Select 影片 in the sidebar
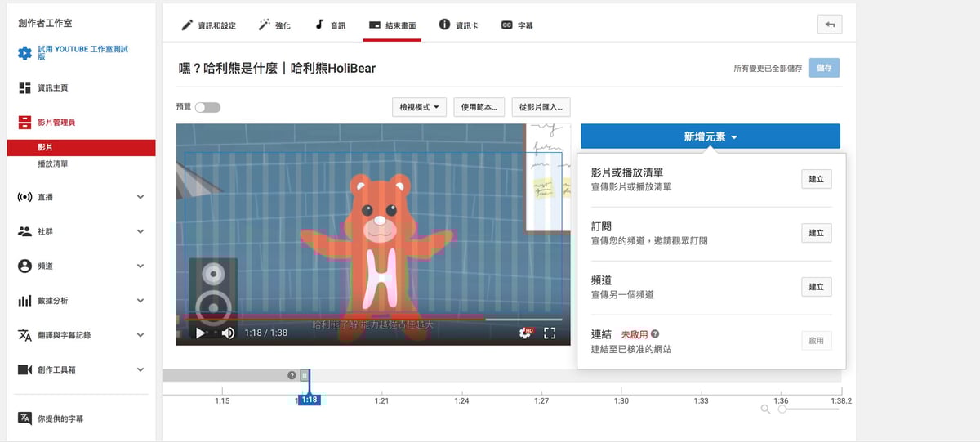This screenshot has height=443, width=980. [81, 147]
